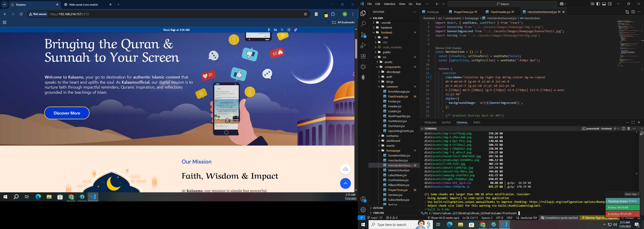This screenshot has height=229, width=644.
Task: Click the Chrome page vertical scrollbar thumb
Action: 356,49
